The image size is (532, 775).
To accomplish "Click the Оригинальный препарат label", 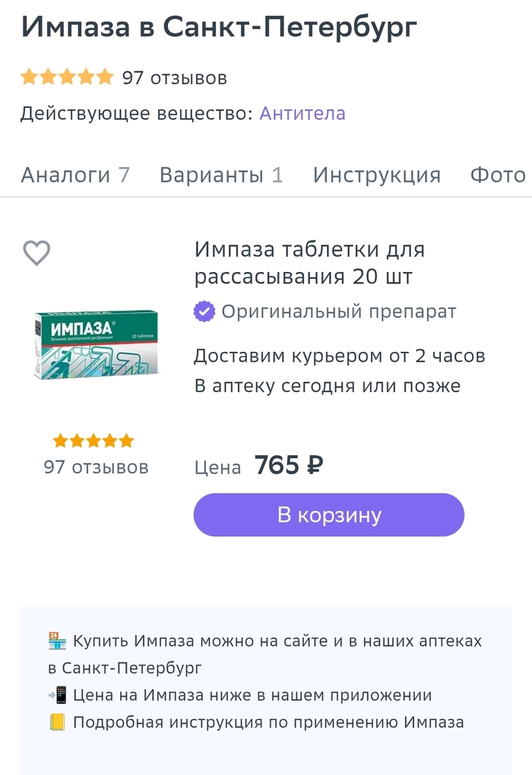I will [x=338, y=312].
